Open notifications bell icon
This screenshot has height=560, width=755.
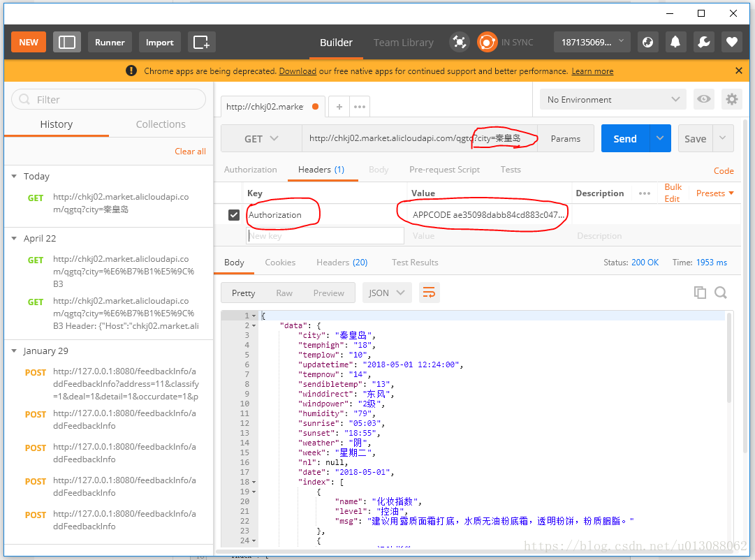coord(675,42)
